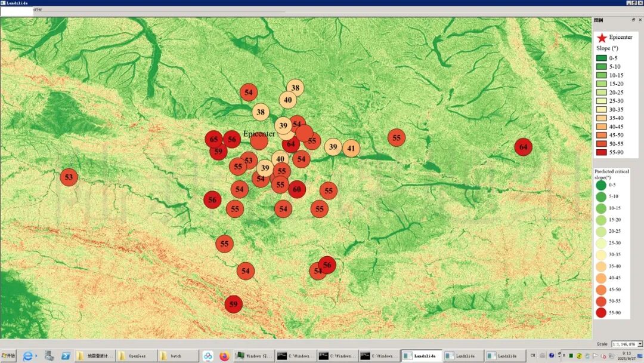Expand the Scale dropdown
This screenshot has height=363, width=644.
click(x=640, y=344)
